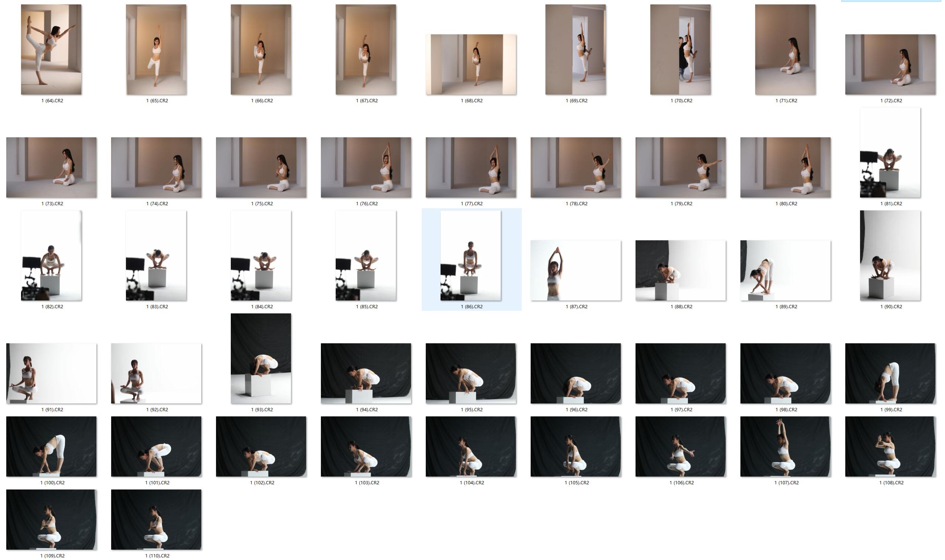Click the 1 (99).CR2 thumbnail
The width and height of the screenshot is (945, 560).
(x=890, y=373)
